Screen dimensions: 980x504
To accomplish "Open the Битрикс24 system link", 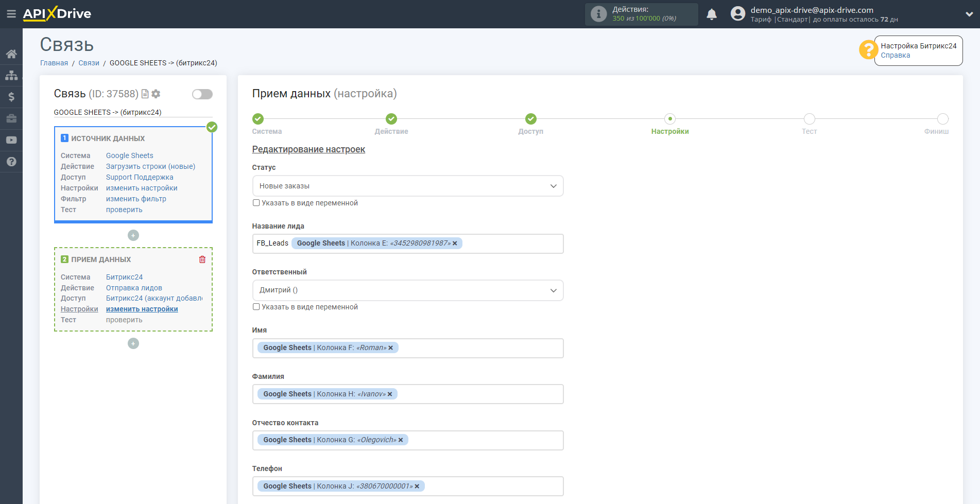I will pyautogui.click(x=124, y=277).
